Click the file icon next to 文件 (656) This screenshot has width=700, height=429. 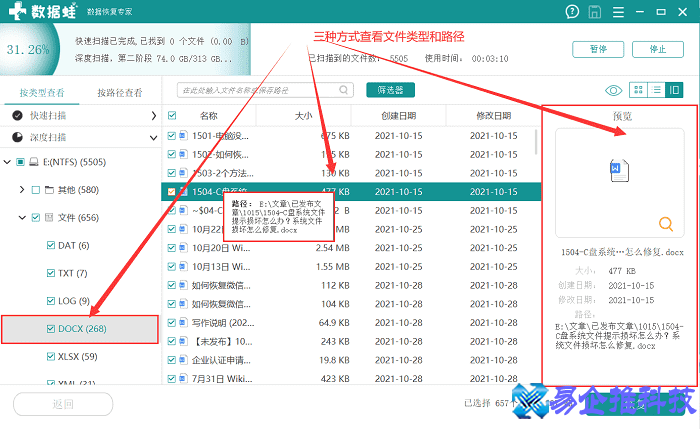[x=49, y=217]
